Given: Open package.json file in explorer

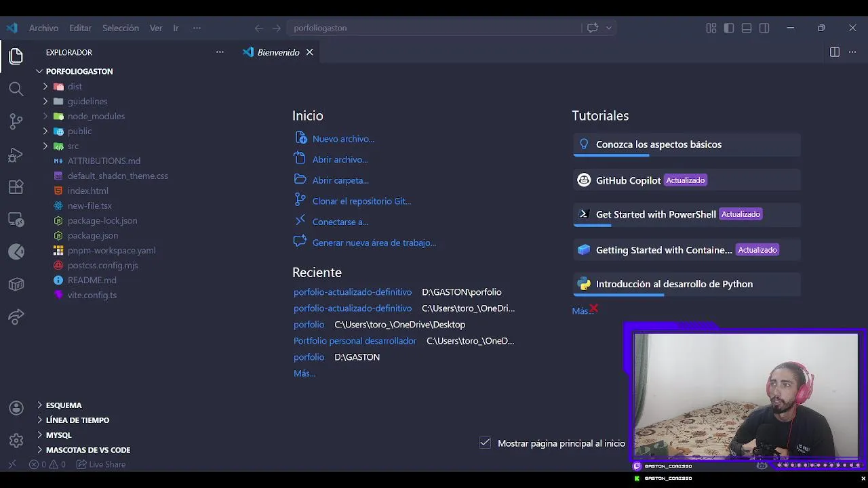Looking at the screenshot, I should (x=93, y=235).
